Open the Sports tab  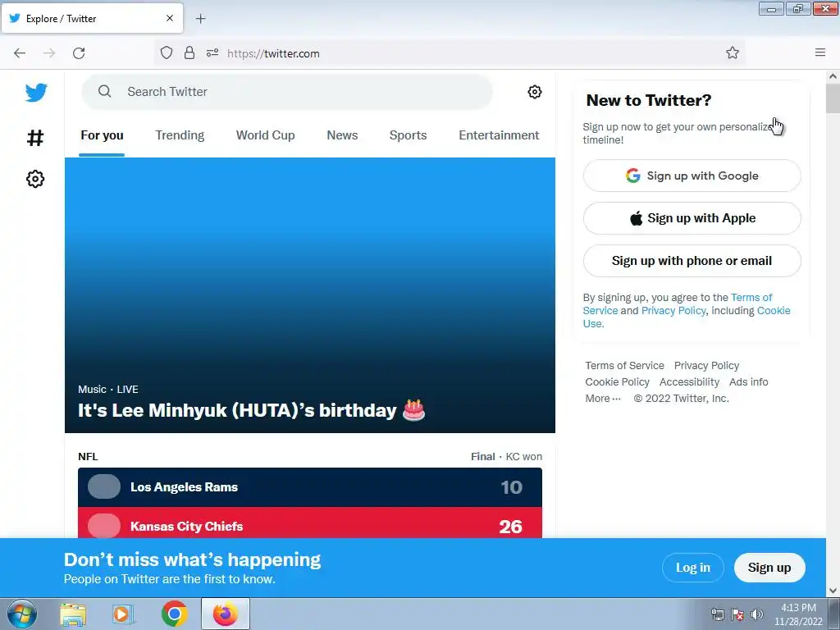pos(408,135)
